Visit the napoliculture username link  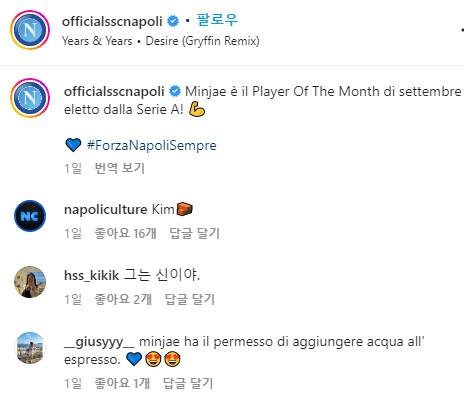[105, 210]
